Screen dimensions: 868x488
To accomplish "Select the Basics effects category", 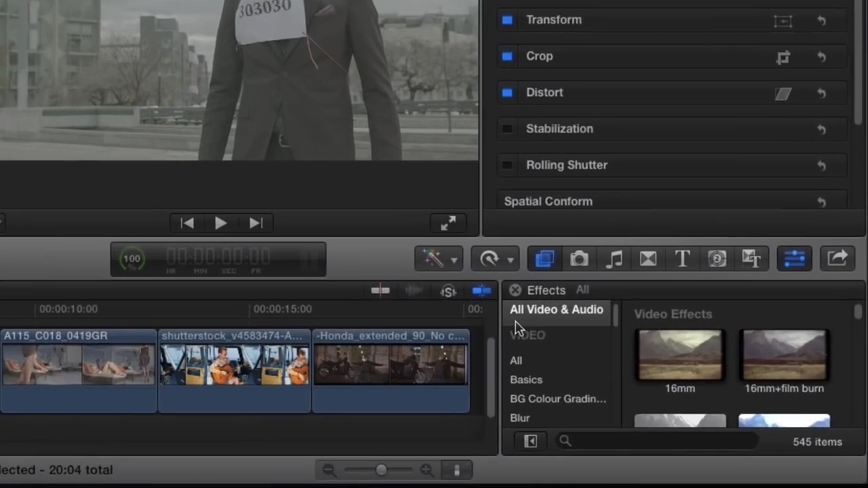I will click(x=526, y=380).
